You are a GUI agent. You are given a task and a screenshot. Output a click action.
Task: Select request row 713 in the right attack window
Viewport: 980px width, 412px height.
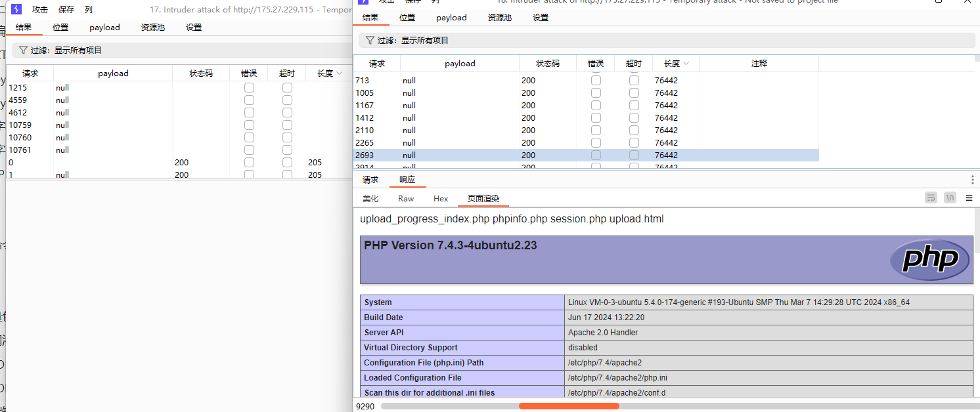click(586, 80)
